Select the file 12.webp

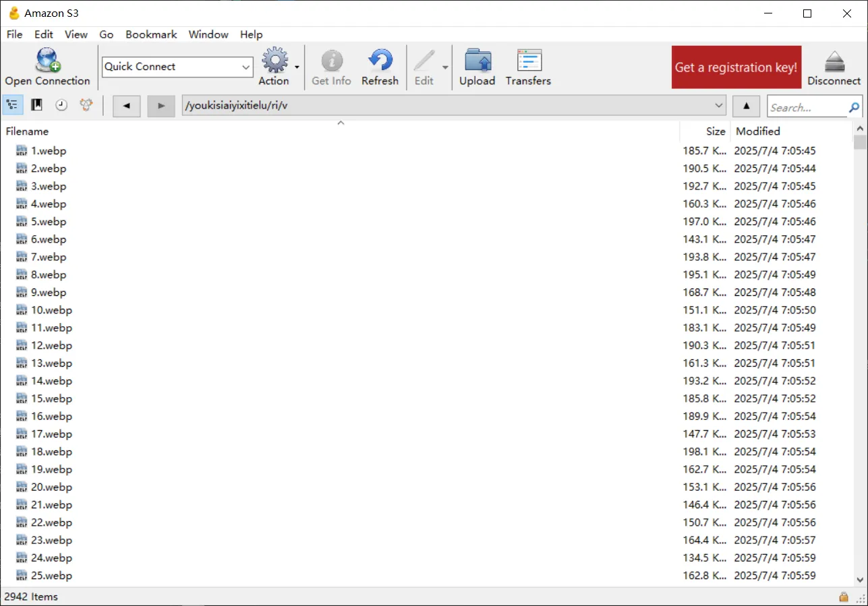pos(51,346)
